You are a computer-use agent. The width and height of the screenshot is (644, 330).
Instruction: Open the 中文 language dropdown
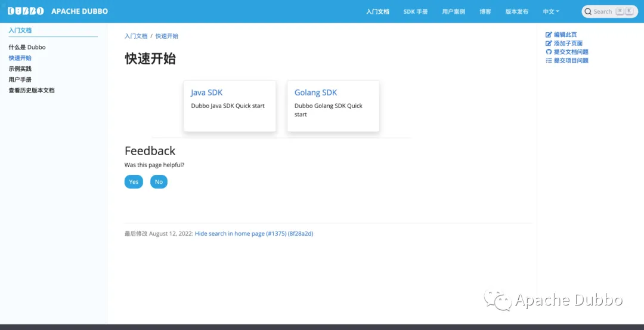(551, 11)
